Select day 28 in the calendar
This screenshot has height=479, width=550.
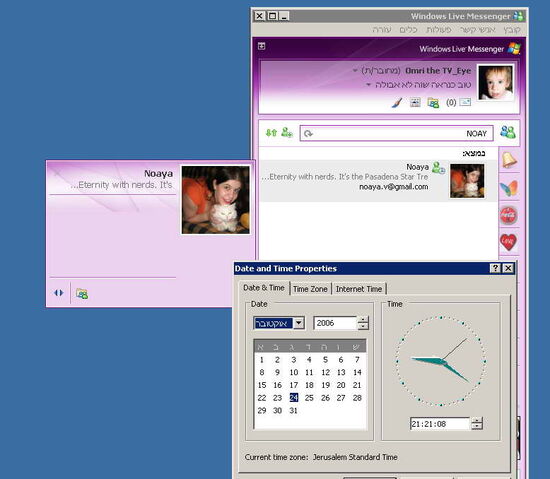click(x=357, y=398)
